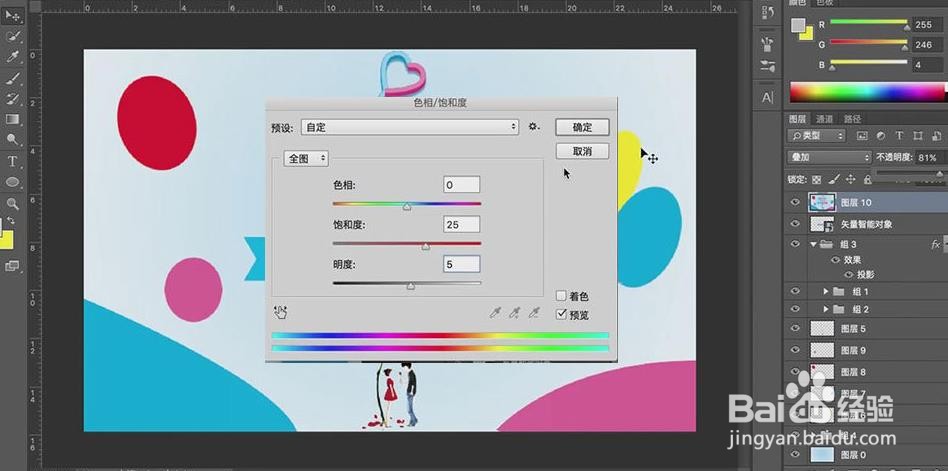The image size is (948, 471).
Task: Click the yellow foreground color swatch in toolbox
Action: 6,241
